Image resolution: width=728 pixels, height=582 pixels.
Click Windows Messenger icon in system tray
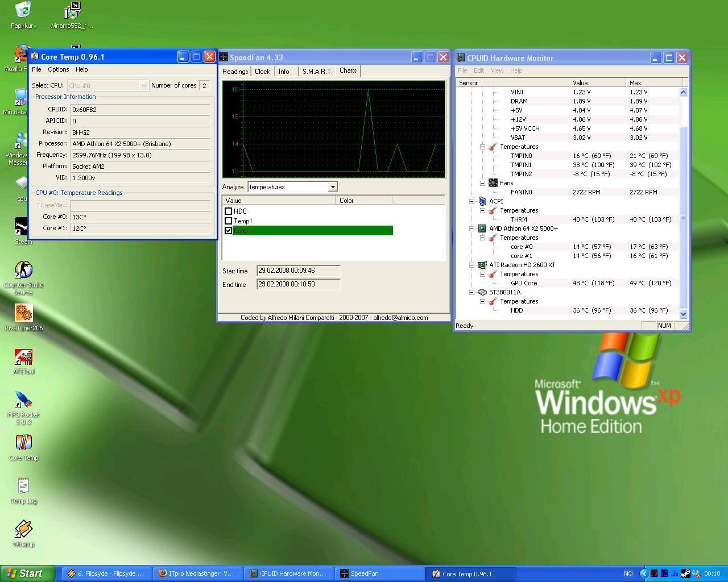(696, 573)
